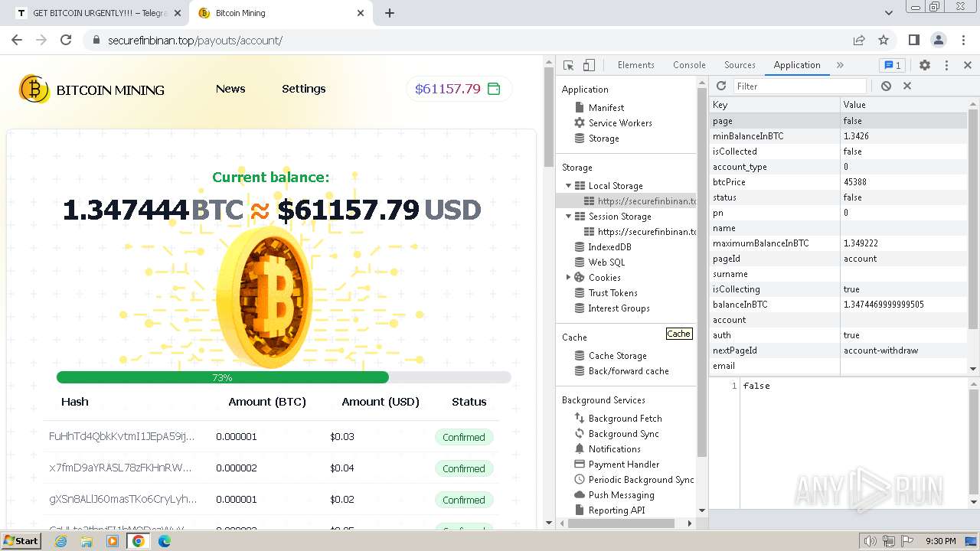Select Web SQL in storage tree
The image size is (980, 551).
(606, 262)
